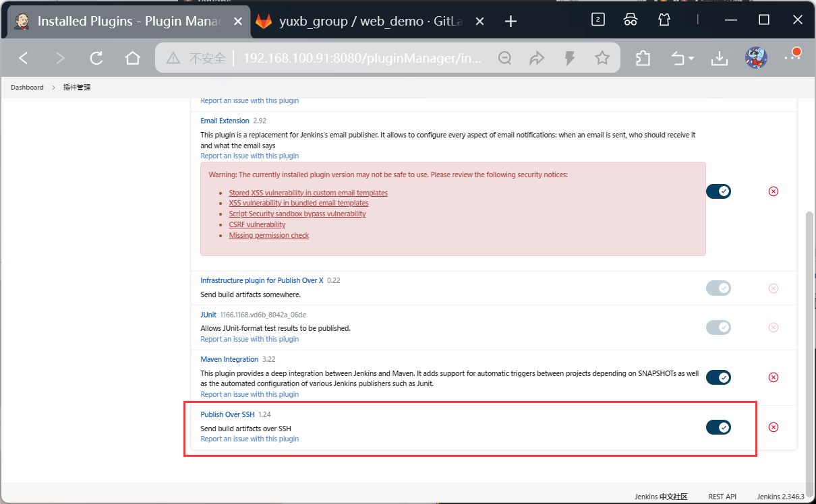Screen dimensions: 816x504
Task: Uninstall the Email Extension plugin
Action: click(x=774, y=191)
